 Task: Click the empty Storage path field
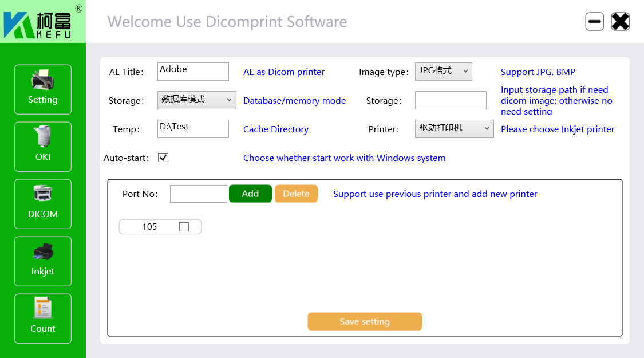[451, 100]
